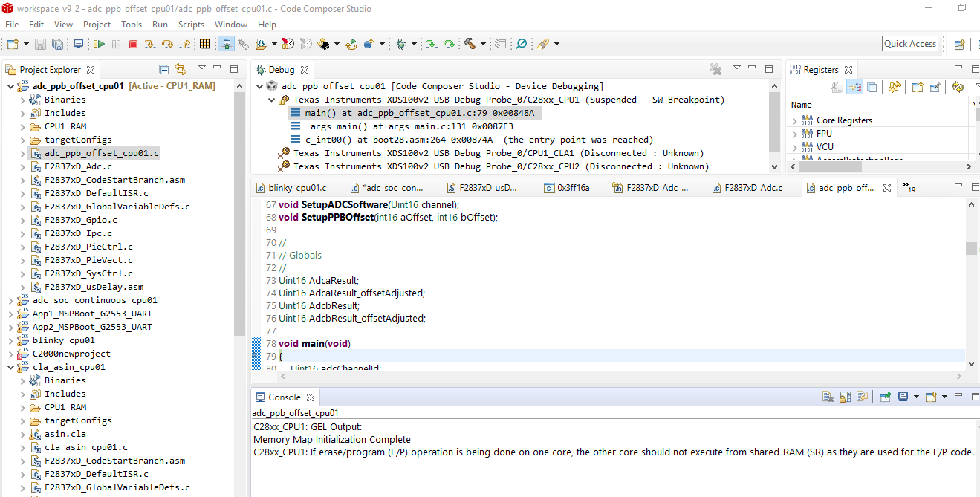Click the Step Over toolbar icon

[167, 44]
